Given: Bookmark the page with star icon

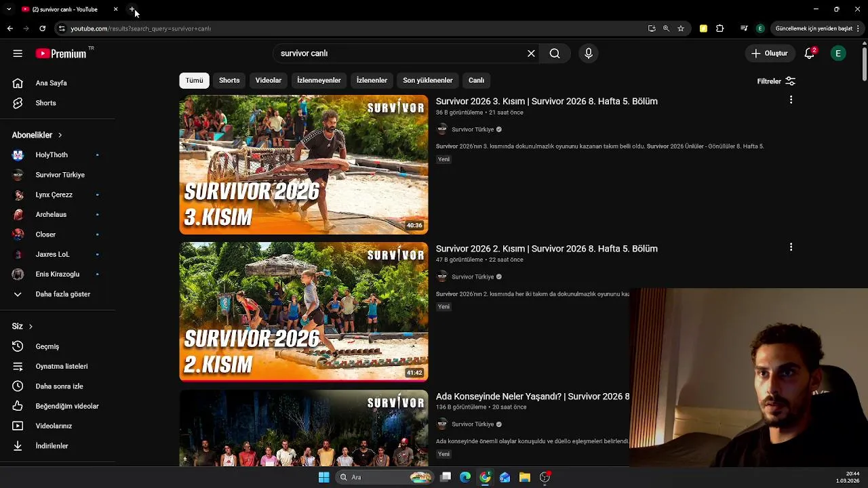Looking at the screenshot, I should [x=681, y=28].
